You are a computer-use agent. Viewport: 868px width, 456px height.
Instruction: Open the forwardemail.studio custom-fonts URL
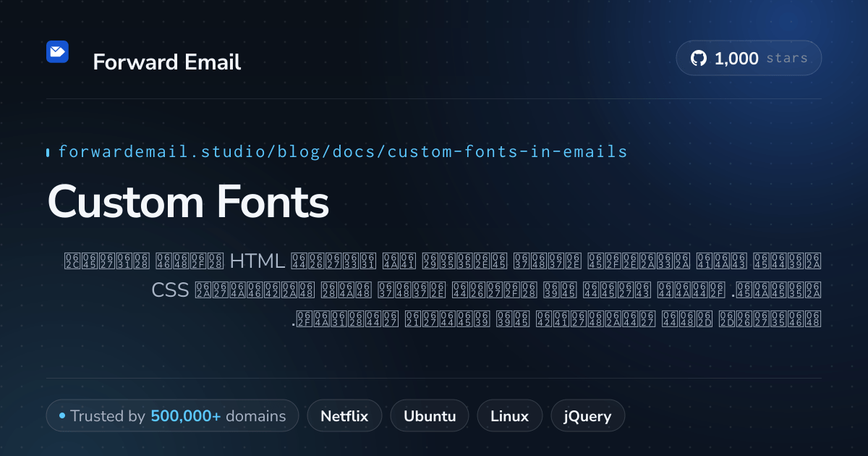tap(343, 152)
